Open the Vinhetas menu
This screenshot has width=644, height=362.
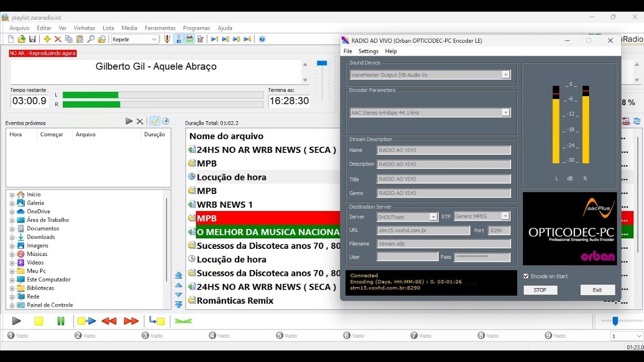pos(84,28)
